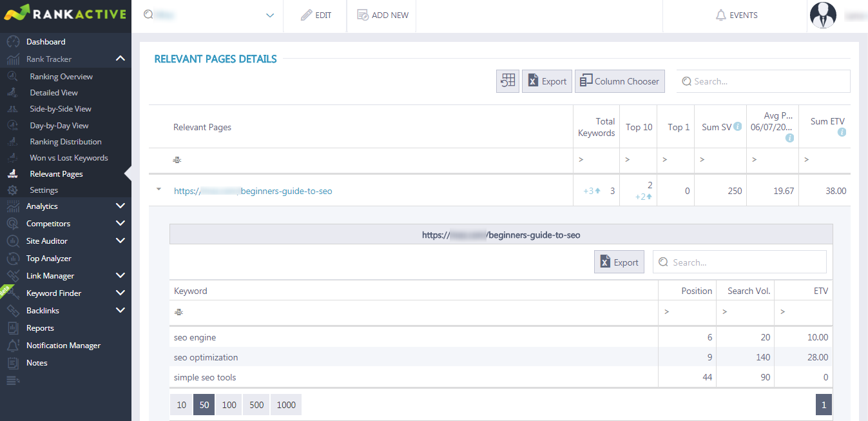The width and height of the screenshot is (868, 421).
Task: Set page size to 1000
Action: (286, 405)
